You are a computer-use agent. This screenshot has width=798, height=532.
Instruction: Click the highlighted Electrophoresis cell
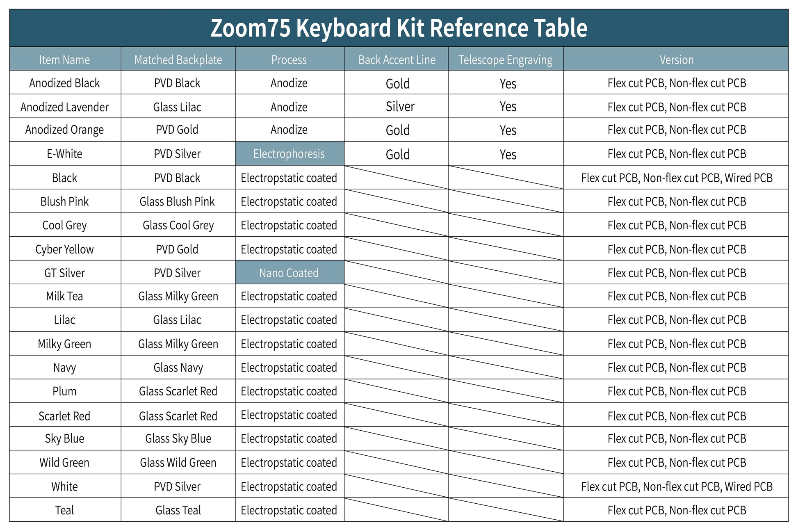pos(289,154)
